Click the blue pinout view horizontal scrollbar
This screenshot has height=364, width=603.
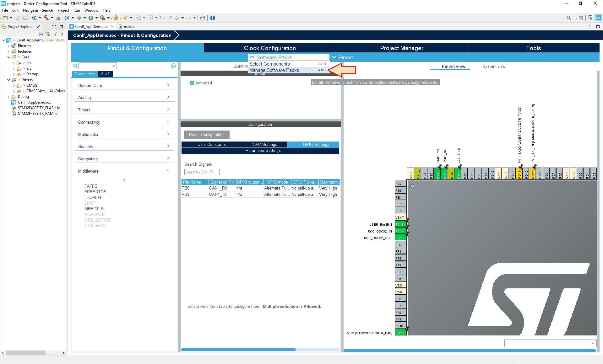tap(470, 351)
